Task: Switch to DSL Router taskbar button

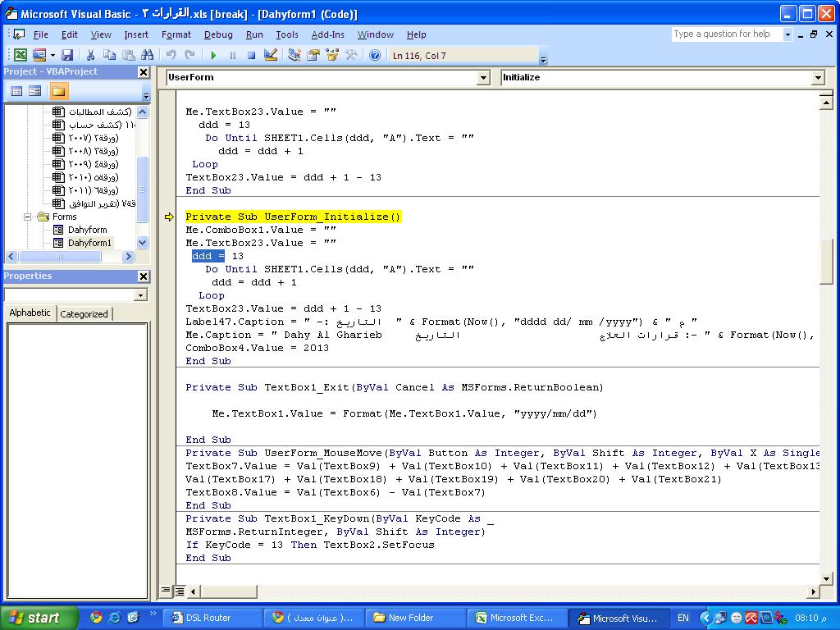Action: (211, 618)
